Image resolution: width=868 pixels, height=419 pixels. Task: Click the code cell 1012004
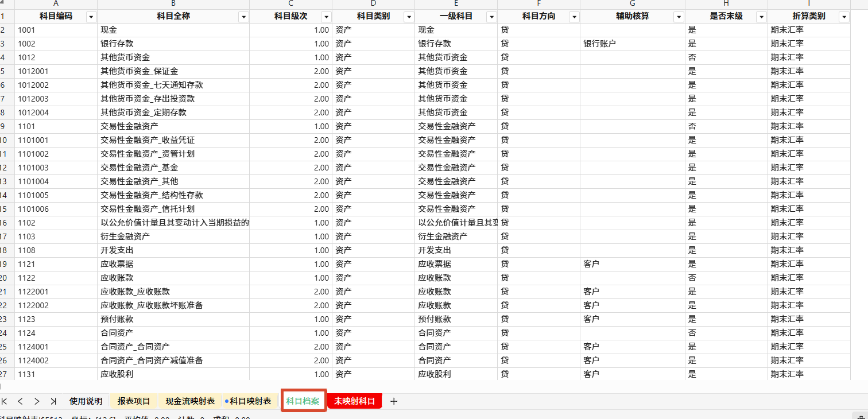tap(56, 112)
